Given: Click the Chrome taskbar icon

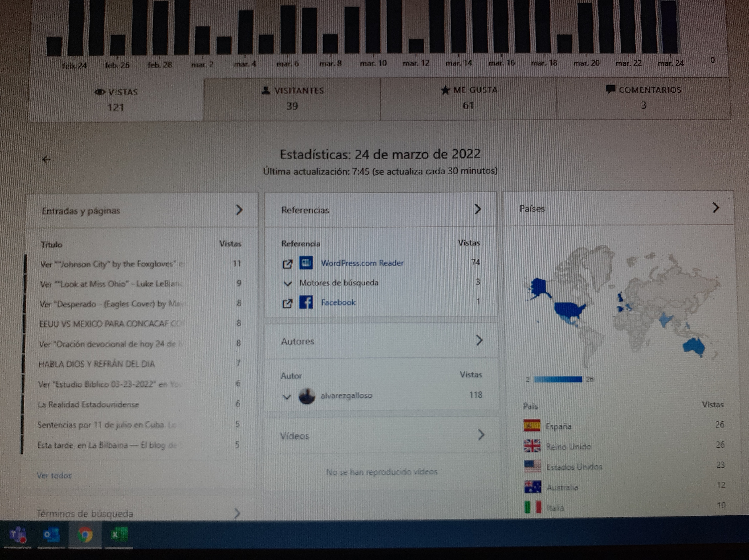Looking at the screenshot, I should coord(85,535).
